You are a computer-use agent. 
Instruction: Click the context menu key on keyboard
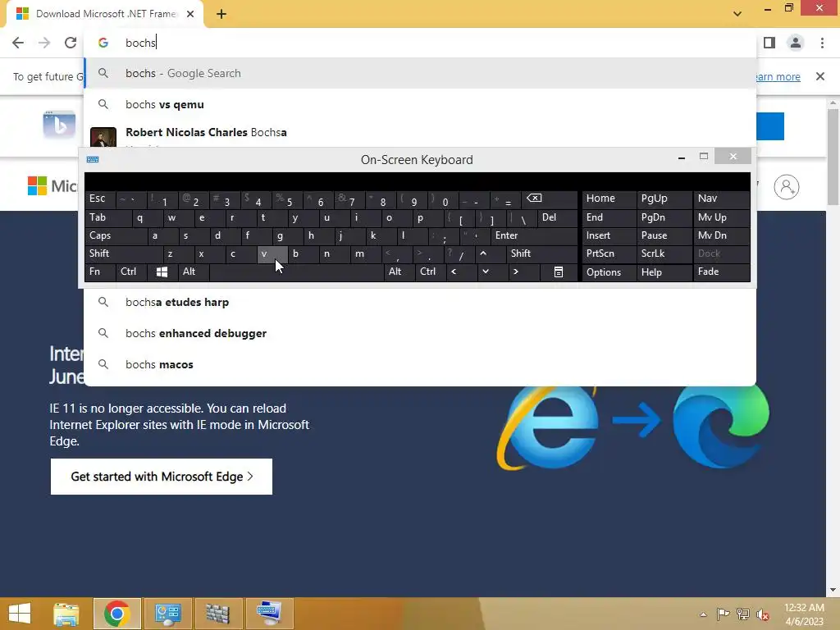[558, 272]
